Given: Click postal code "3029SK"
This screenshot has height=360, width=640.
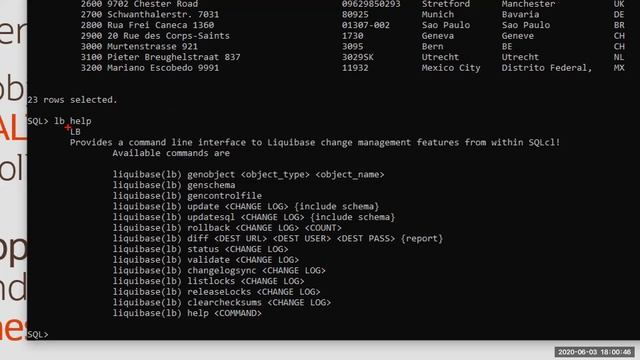Looking at the screenshot, I should [x=358, y=57].
